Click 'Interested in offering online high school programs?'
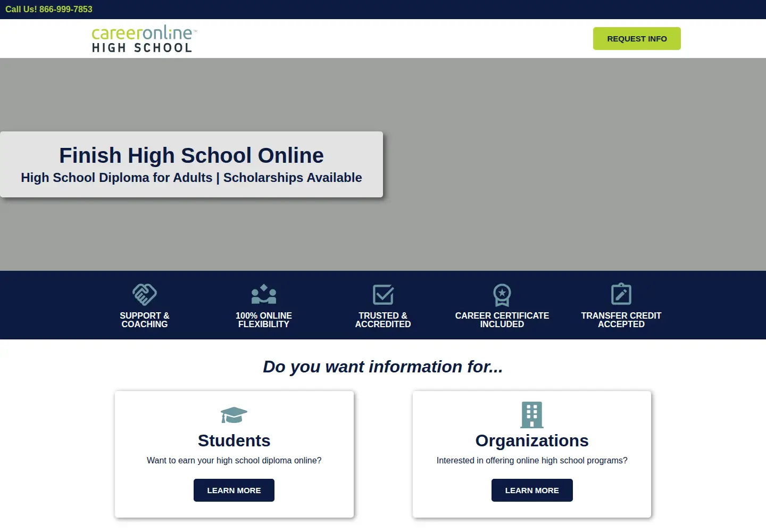 [x=532, y=461]
